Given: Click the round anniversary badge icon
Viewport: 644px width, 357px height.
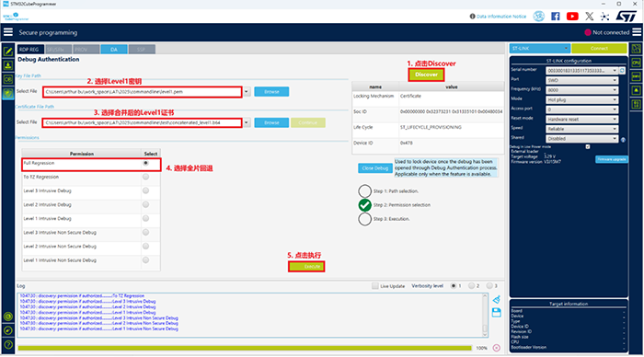Looking at the screenshot, I should tap(538, 16).
